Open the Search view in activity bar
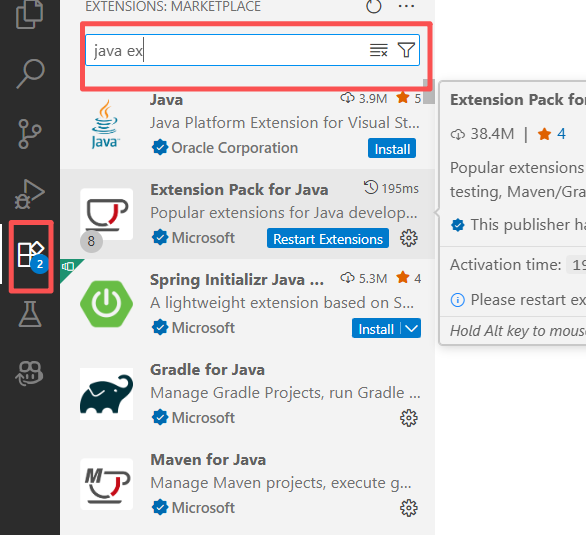Image resolution: width=586 pixels, height=535 pixels. pyautogui.click(x=30, y=74)
